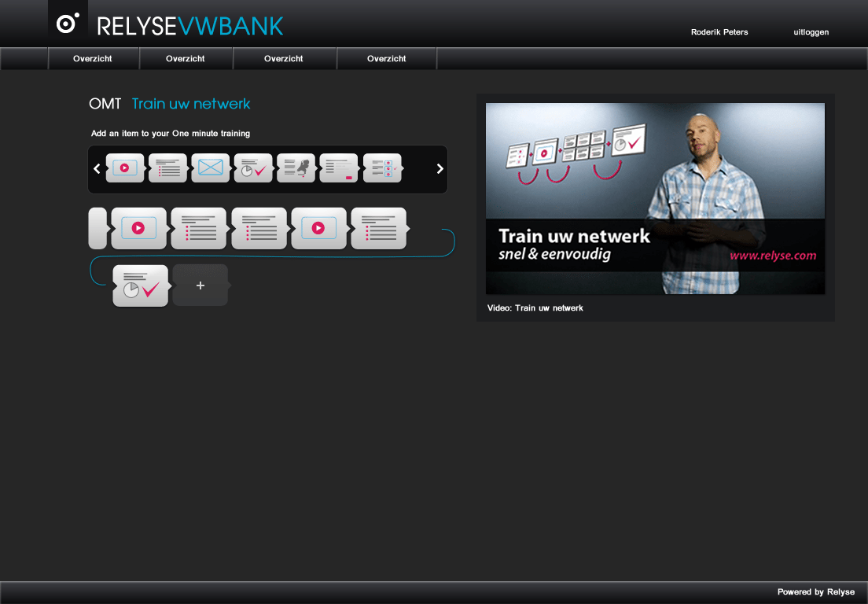868x604 pixels.
Task: Click the cyan 'Train uw netwerk' page title
Action: click(x=191, y=104)
